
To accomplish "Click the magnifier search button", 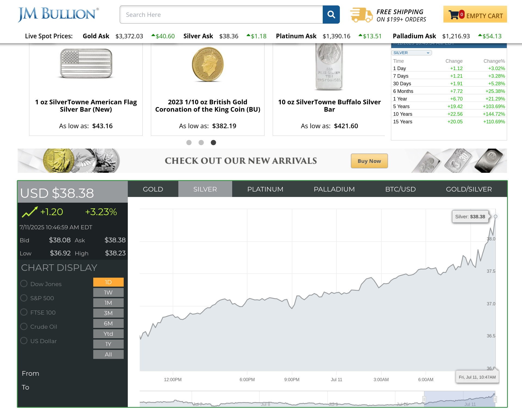I will pyautogui.click(x=331, y=14).
